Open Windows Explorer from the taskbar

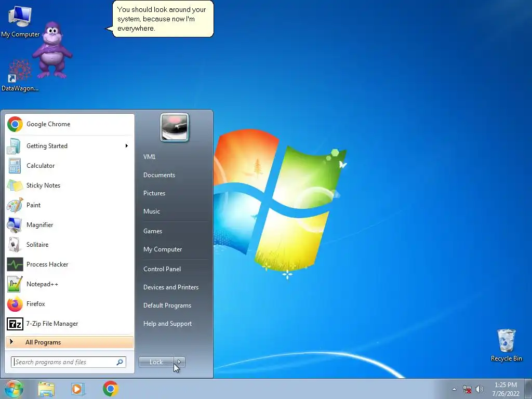(46, 389)
